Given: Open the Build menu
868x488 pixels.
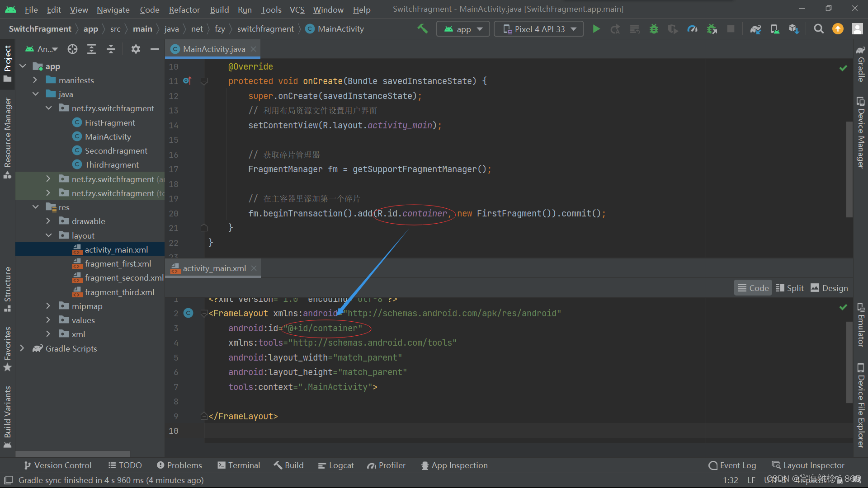Looking at the screenshot, I should pyautogui.click(x=219, y=9).
